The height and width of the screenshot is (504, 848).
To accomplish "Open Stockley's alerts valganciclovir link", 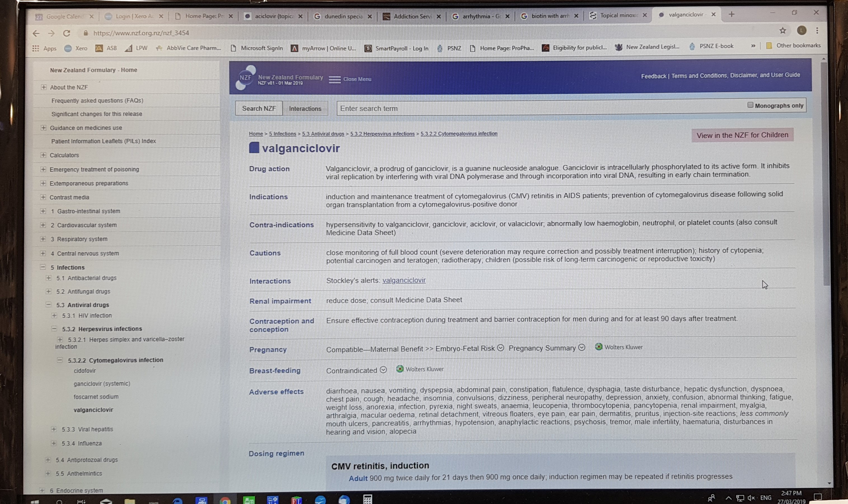I will [404, 280].
